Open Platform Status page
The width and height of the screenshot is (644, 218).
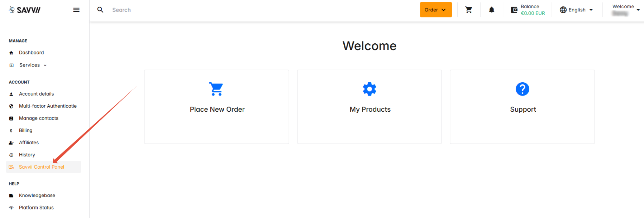[x=36, y=208]
